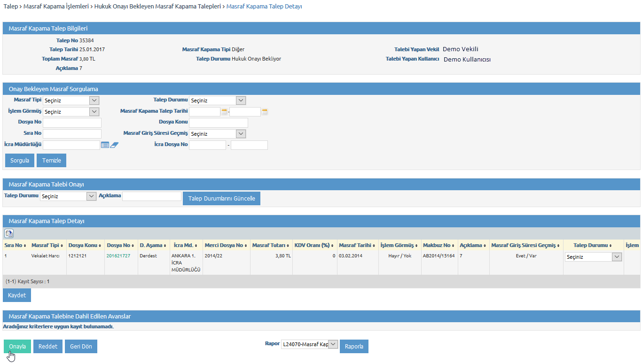
Task: Click the Dosya No input field
Action: (72, 123)
